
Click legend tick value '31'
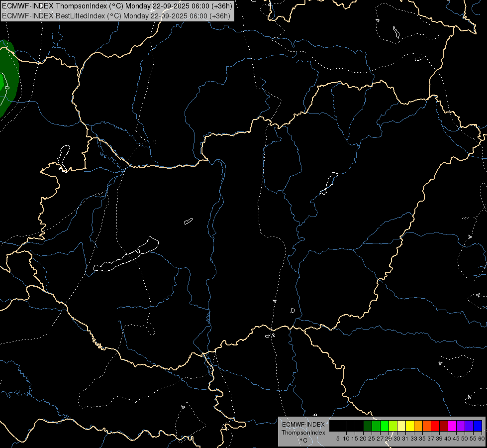click(x=405, y=439)
